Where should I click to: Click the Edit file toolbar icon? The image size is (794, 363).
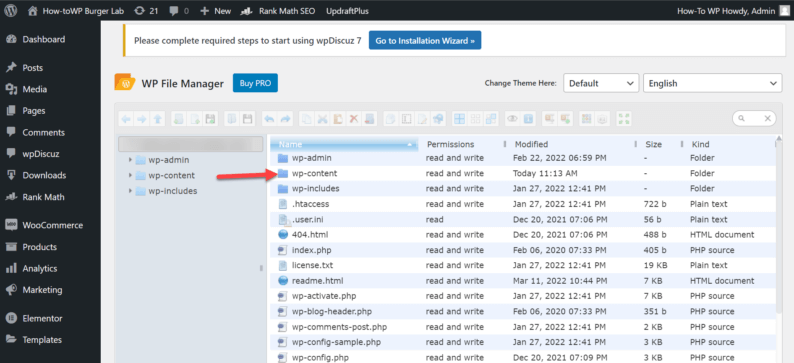tap(422, 119)
